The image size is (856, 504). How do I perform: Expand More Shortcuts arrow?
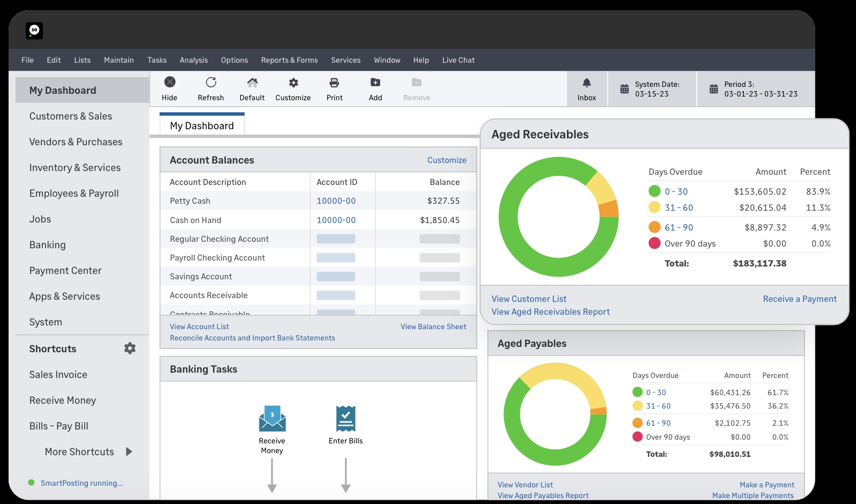coord(129,451)
